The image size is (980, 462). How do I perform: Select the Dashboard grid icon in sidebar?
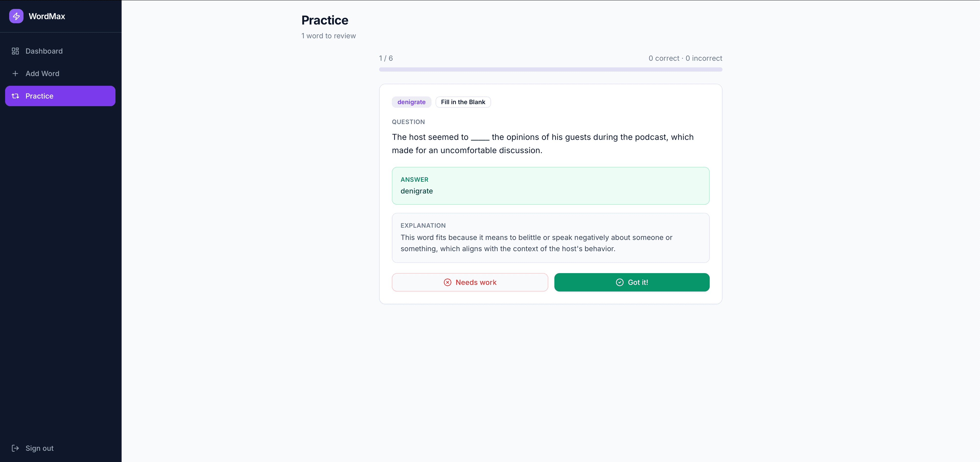[15, 51]
